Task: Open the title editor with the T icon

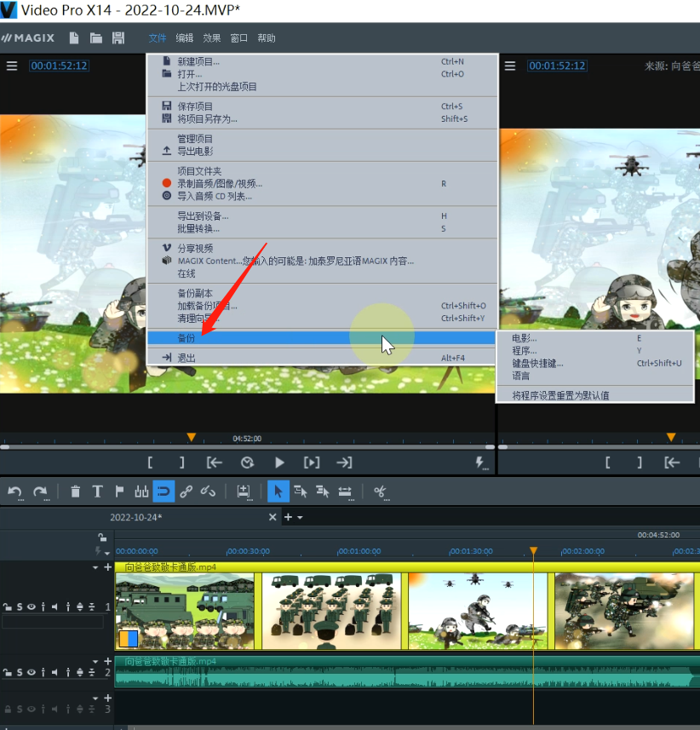Action: coord(97,491)
